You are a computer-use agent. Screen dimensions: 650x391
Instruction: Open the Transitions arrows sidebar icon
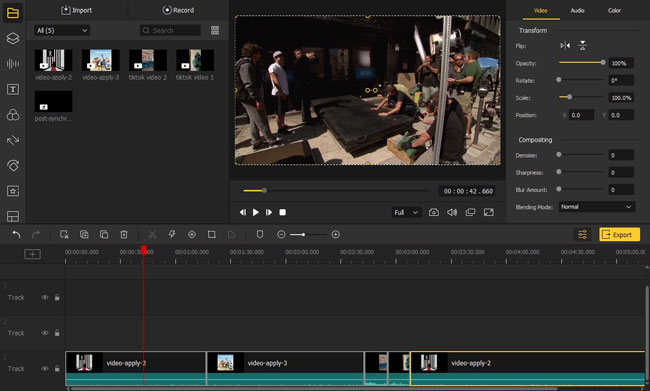tap(13, 140)
